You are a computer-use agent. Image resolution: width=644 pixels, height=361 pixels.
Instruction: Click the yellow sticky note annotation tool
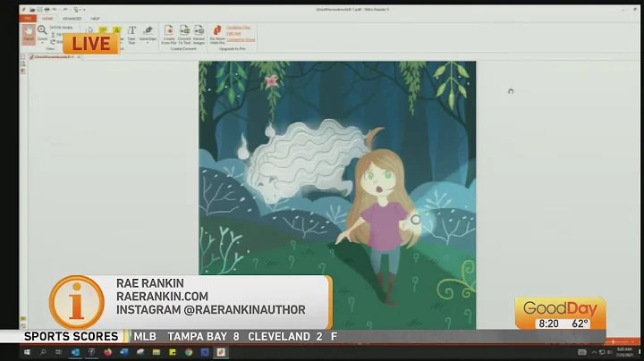[103, 30]
